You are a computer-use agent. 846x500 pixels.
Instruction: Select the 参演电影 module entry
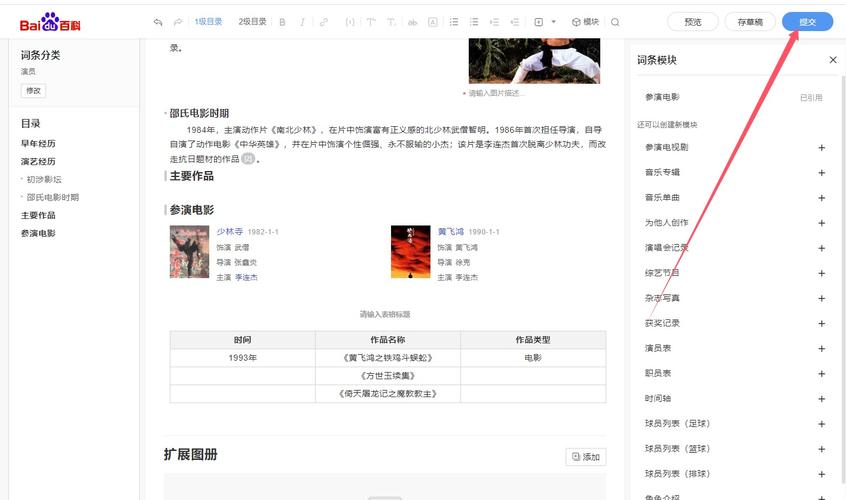point(734,97)
